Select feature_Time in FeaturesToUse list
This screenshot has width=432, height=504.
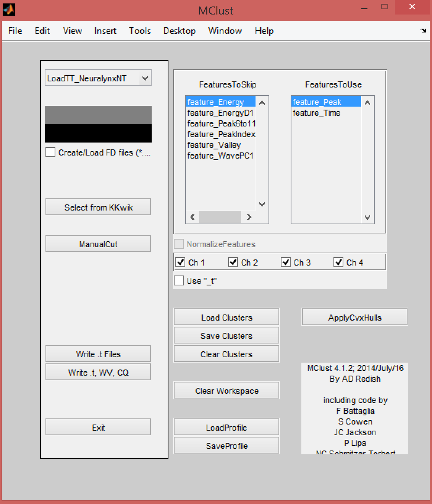tap(316, 113)
